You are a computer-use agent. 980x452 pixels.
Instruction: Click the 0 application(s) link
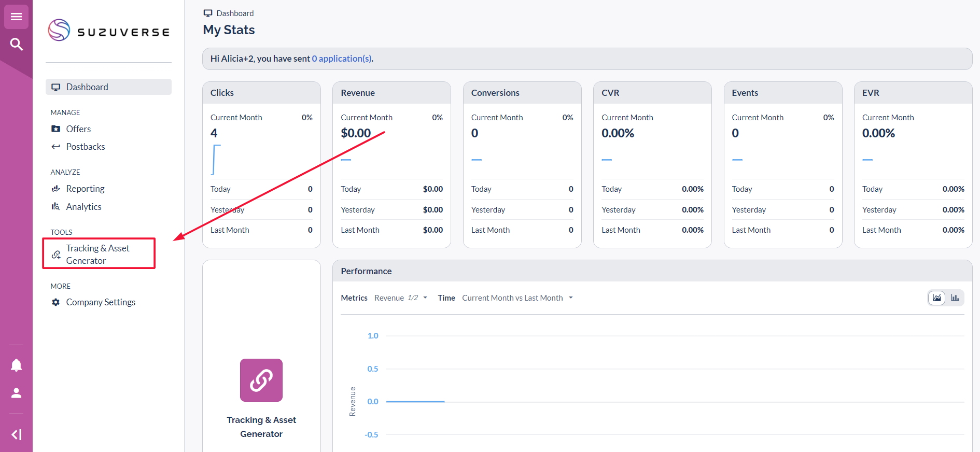click(342, 59)
